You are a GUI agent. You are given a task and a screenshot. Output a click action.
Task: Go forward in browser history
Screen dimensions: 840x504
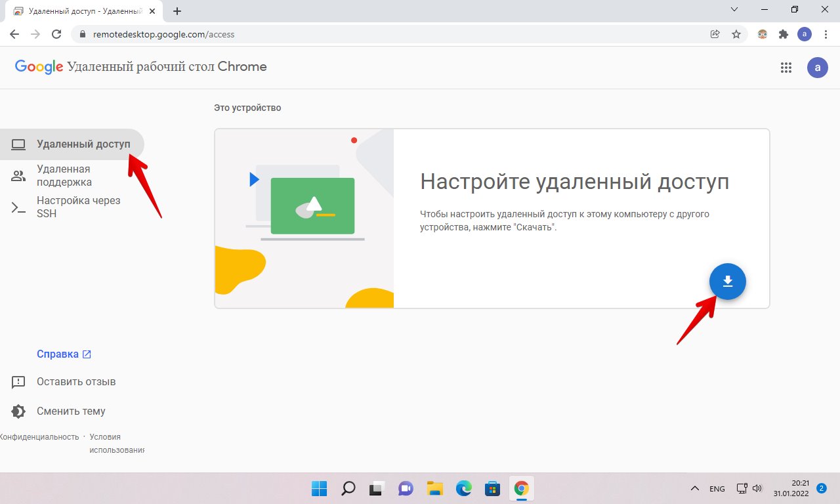35,34
